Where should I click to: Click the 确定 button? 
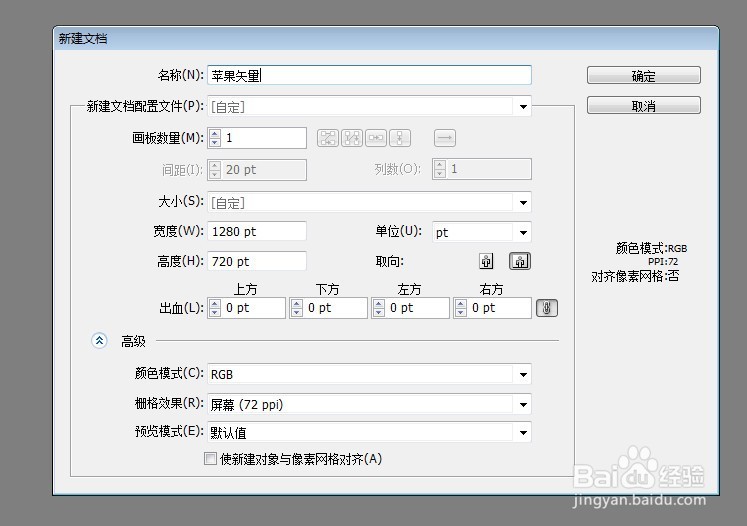coord(644,75)
